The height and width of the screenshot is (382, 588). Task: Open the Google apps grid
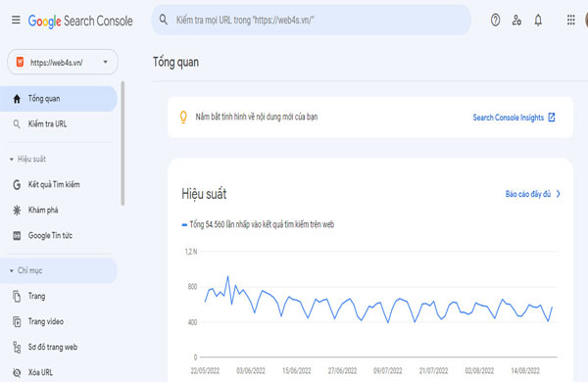click(x=570, y=20)
